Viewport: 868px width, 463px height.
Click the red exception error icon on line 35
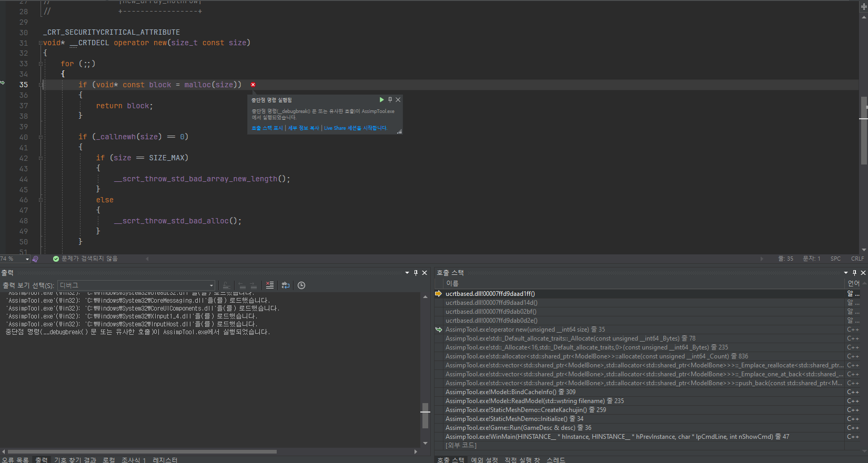[x=253, y=85]
